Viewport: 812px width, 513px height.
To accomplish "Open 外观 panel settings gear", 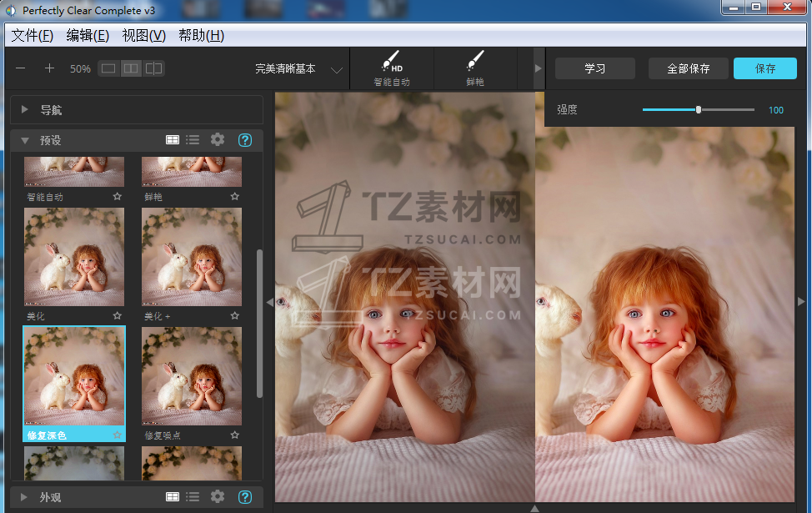I will click(x=218, y=497).
